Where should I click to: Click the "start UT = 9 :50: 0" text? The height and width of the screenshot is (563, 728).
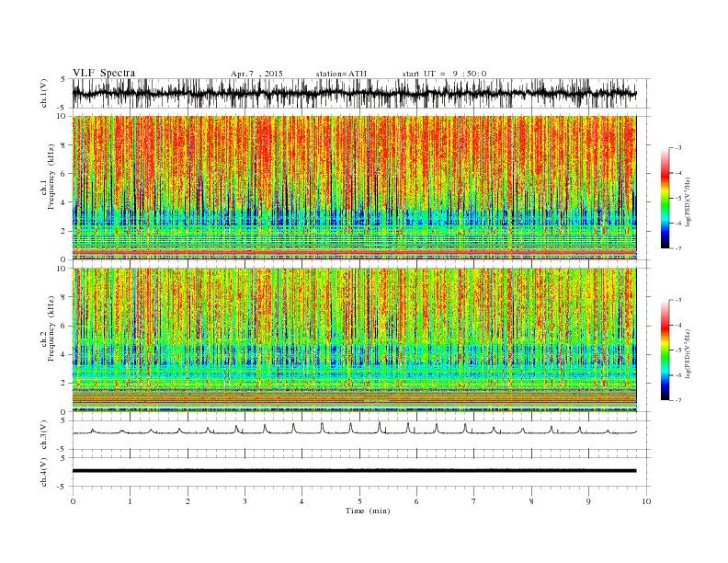pos(444,74)
